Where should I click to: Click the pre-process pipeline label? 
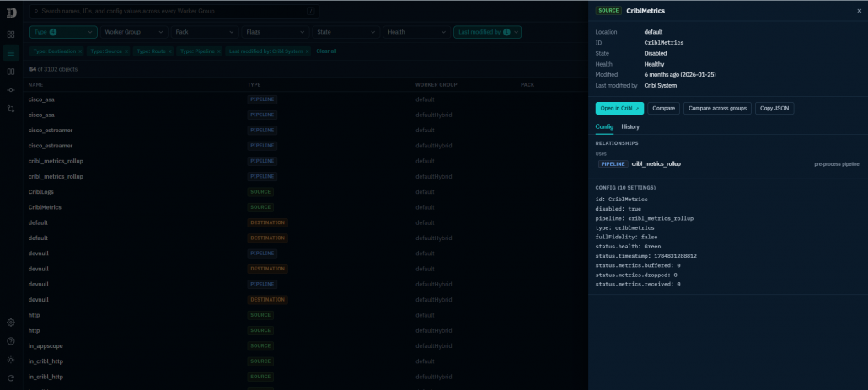pos(837,164)
